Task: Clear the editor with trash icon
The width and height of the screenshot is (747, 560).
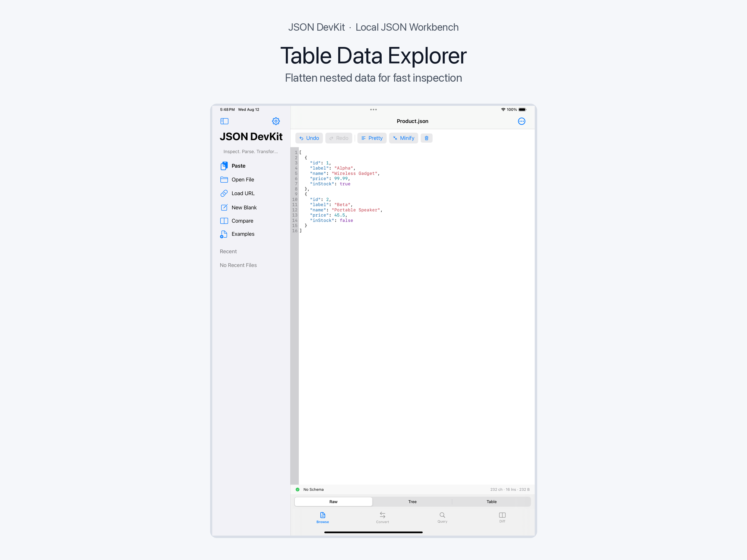Action: click(x=426, y=138)
